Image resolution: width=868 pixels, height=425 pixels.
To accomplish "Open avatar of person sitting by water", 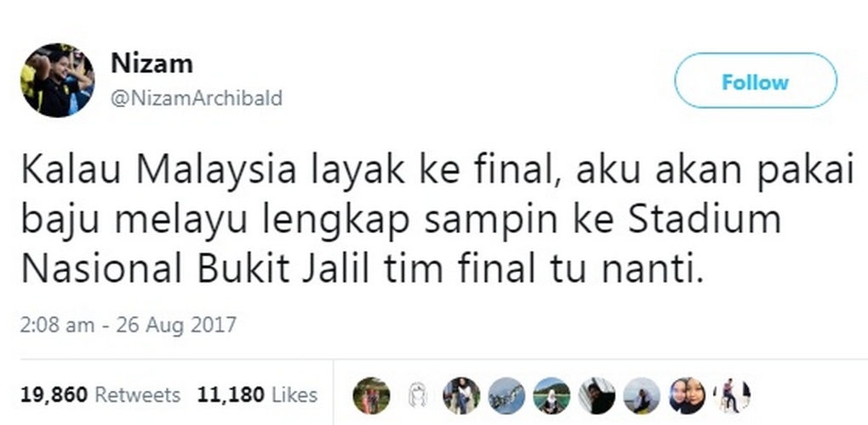I will tap(642, 396).
